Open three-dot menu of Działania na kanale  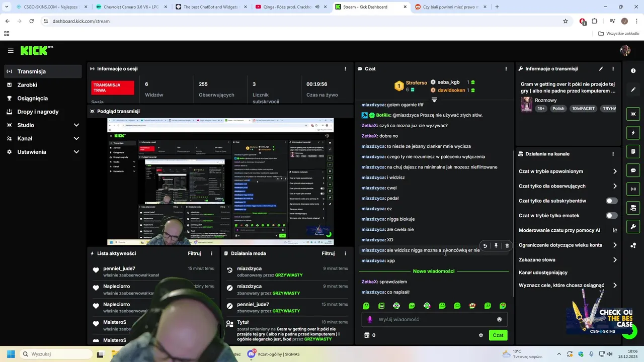coord(613,154)
